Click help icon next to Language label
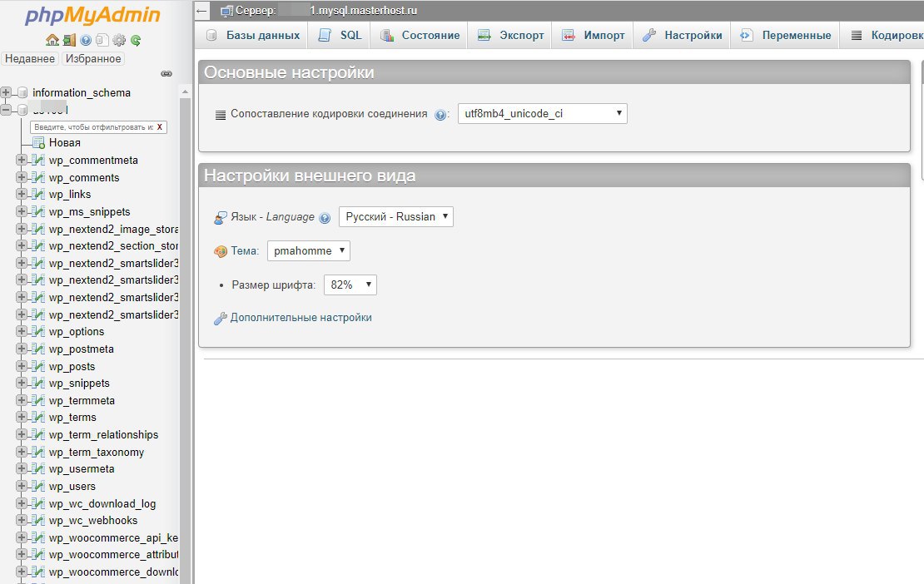 pyautogui.click(x=325, y=218)
